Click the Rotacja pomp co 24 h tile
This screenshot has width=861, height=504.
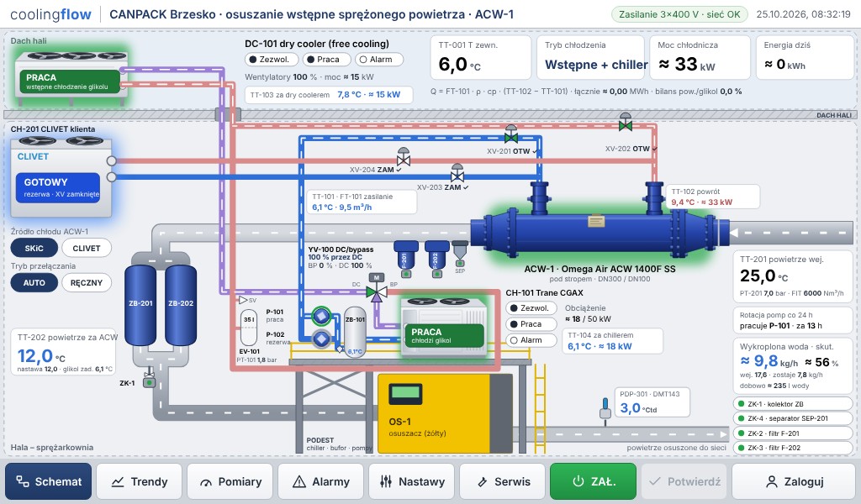coord(792,320)
